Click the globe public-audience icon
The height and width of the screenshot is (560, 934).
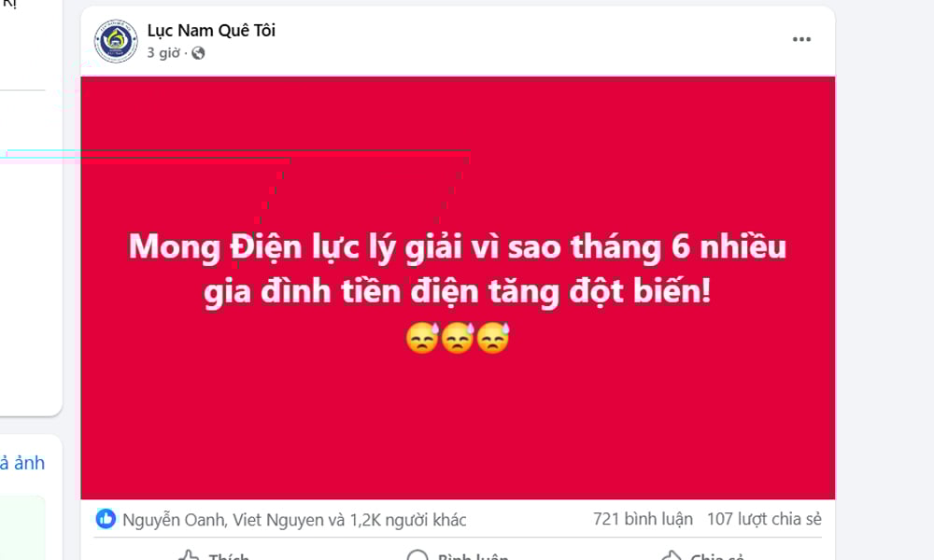198,53
